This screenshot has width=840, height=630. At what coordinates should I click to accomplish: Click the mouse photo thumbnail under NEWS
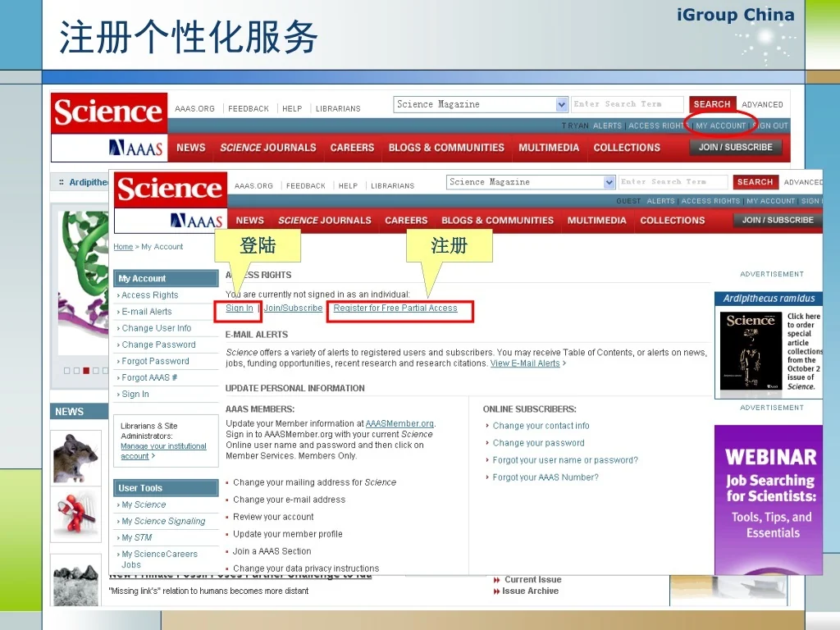tap(75, 457)
